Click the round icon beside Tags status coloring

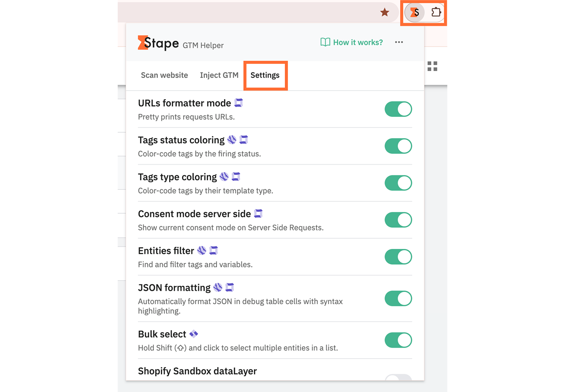pyautogui.click(x=232, y=140)
